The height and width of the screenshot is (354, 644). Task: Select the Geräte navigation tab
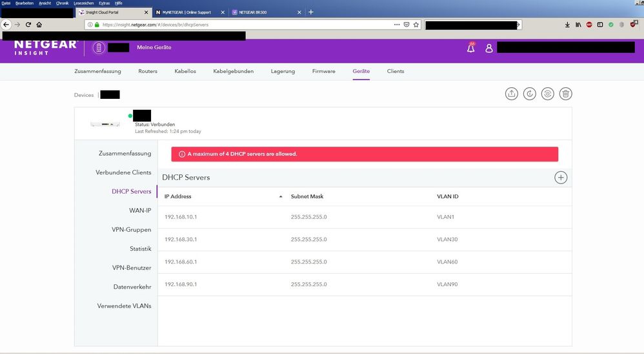click(x=361, y=71)
